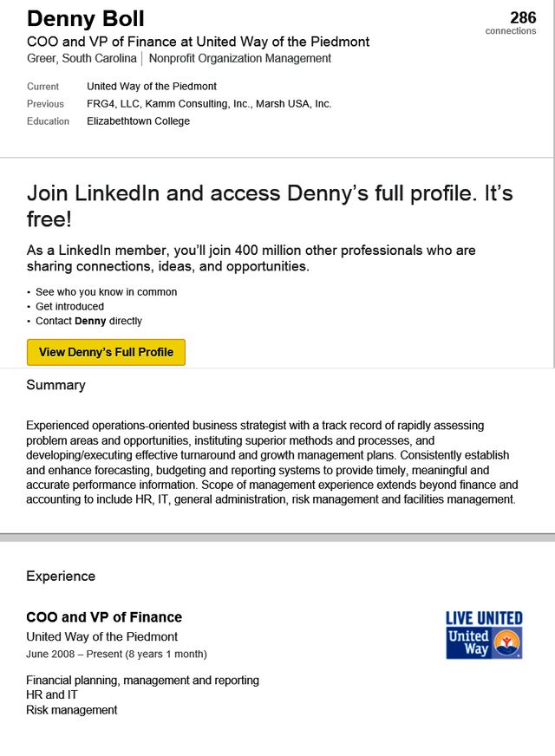Click the Denny Boll profile name heading
The width and height of the screenshot is (555, 756).
(x=86, y=18)
